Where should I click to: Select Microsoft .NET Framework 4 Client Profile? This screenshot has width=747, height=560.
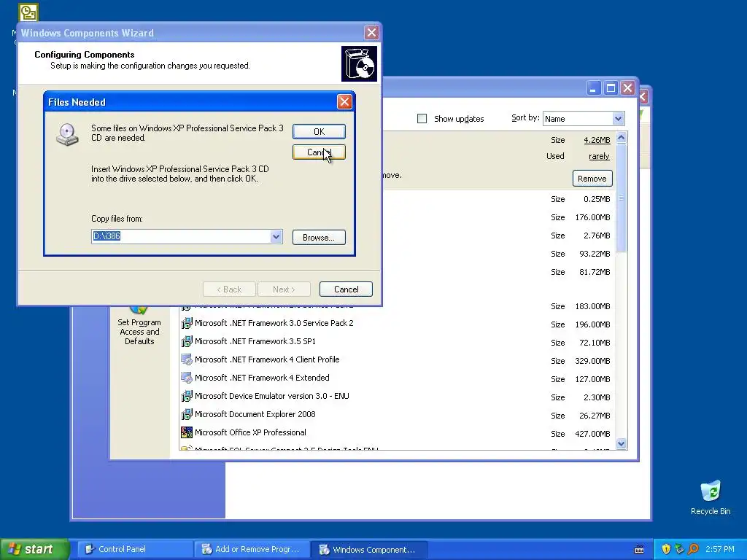(x=267, y=359)
